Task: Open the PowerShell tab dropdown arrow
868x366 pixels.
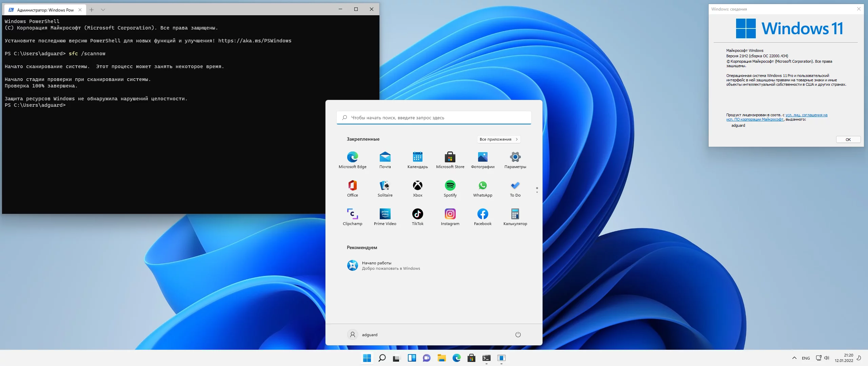Action: (103, 10)
